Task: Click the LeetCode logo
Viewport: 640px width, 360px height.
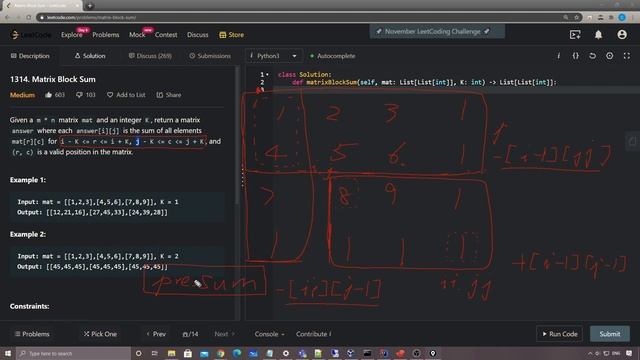Action: point(31,35)
